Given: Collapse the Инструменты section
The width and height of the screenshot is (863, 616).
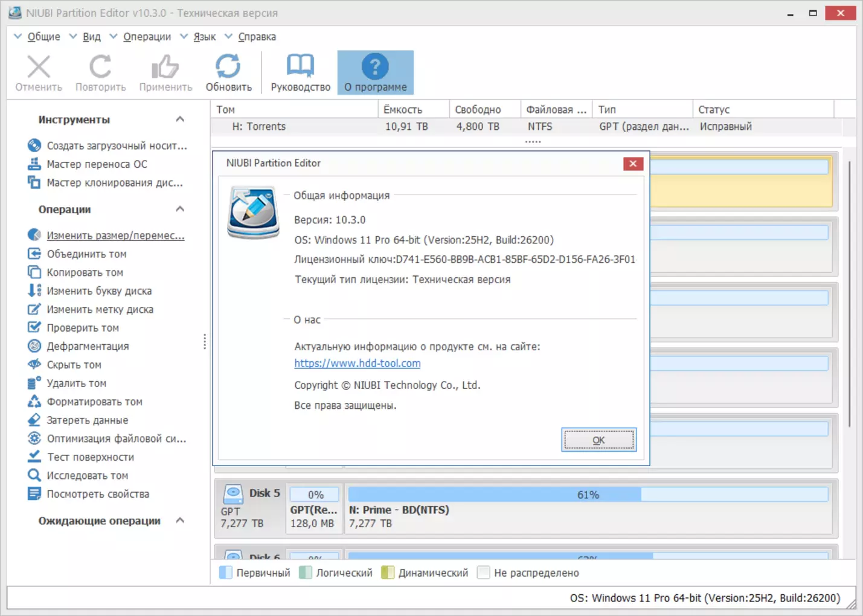Looking at the screenshot, I should click(x=180, y=120).
